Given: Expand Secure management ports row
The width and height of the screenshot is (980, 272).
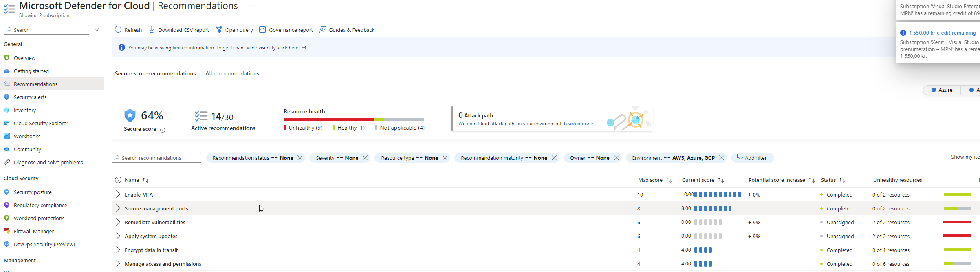Looking at the screenshot, I should 118,208.
